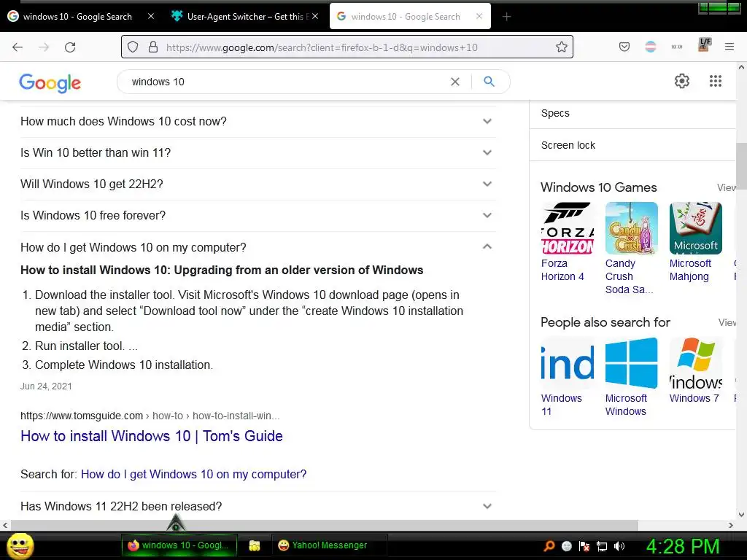The image size is (747, 560).
Task: Open the Candy Crush Soda Saga link
Action: (629, 276)
